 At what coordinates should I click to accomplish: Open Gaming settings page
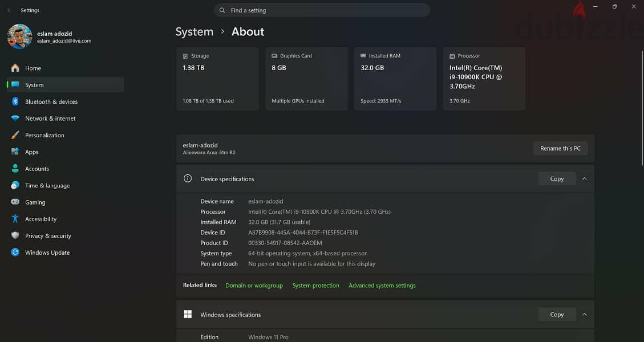[65, 202]
